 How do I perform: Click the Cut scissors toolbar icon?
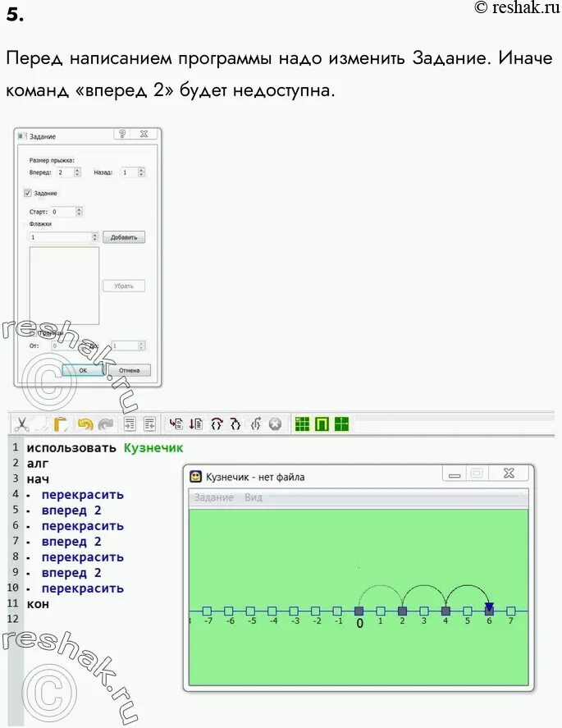21,424
